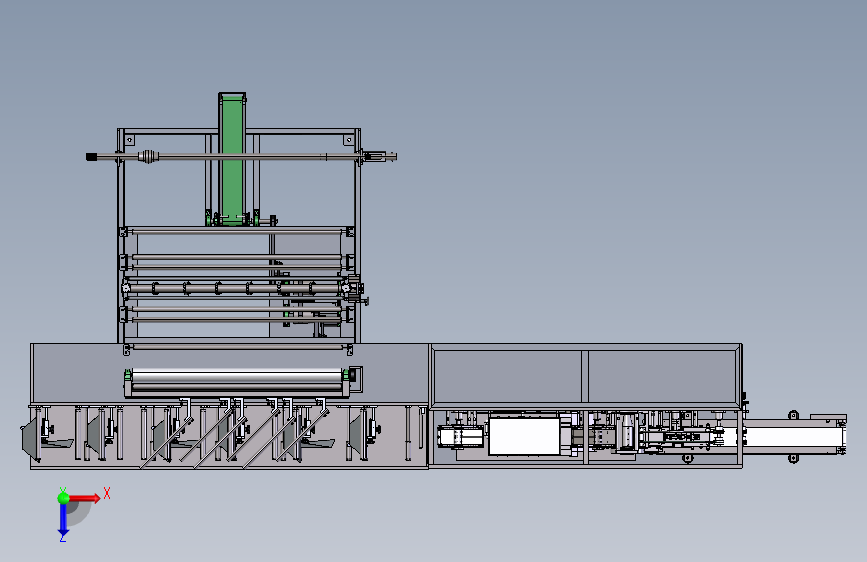Select the green vertical belt conveyor
Viewport: 867px width, 562px height.
point(232,159)
